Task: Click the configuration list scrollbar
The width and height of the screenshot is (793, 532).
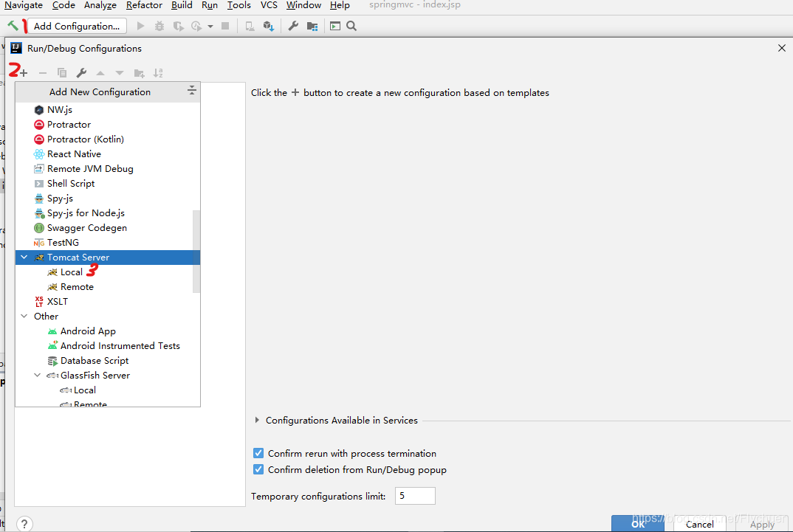Action: coord(196,251)
